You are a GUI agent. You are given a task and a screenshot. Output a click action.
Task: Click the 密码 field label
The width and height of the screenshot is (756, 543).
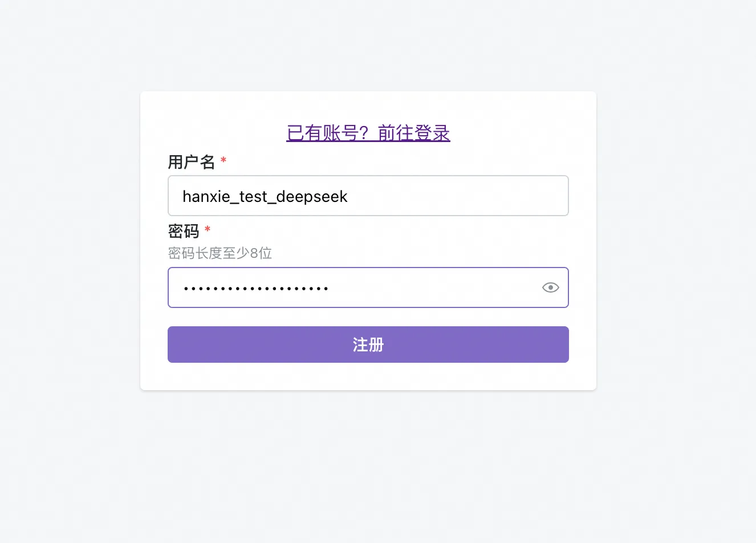(184, 231)
